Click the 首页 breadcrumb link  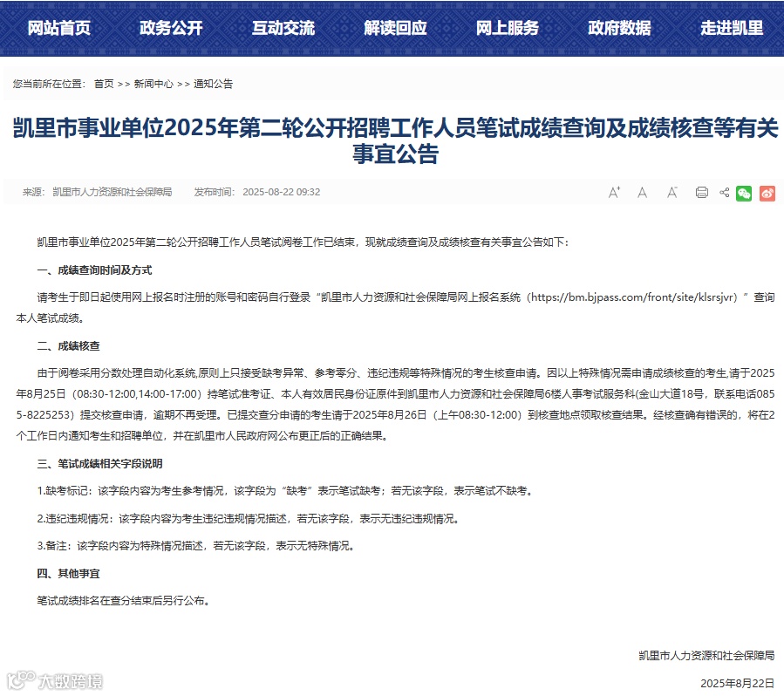(104, 84)
